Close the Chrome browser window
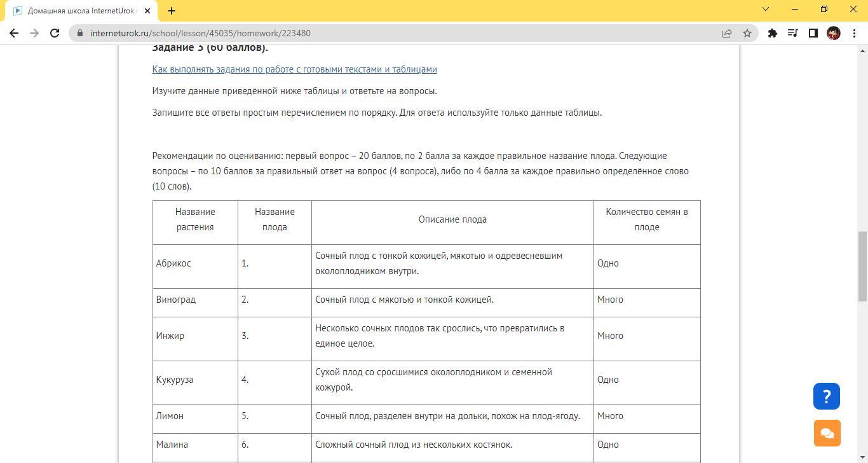The width and height of the screenshot is (868, 463). (853, 9)
